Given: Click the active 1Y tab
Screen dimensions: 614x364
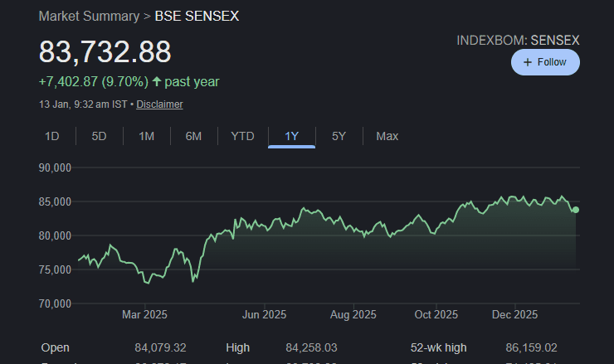Looking at the screenshot, I should [x=292, y=136].
